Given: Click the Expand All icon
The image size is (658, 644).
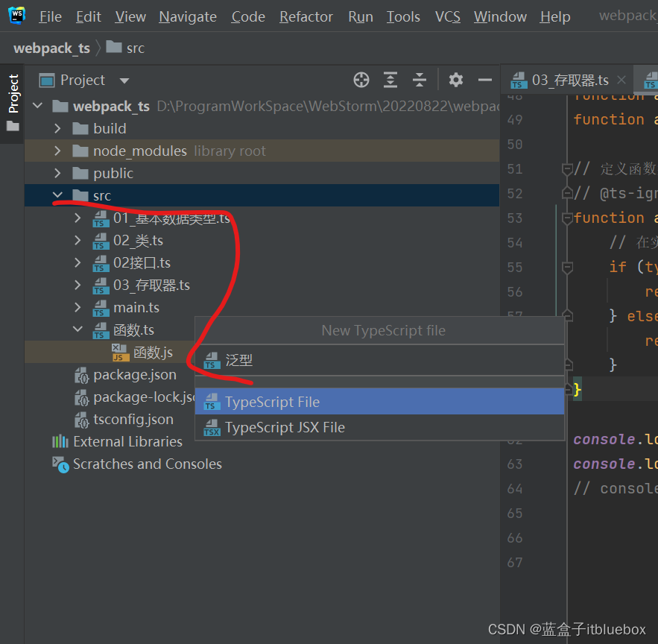Looking at the screenshot, I should tap(390, 80).
